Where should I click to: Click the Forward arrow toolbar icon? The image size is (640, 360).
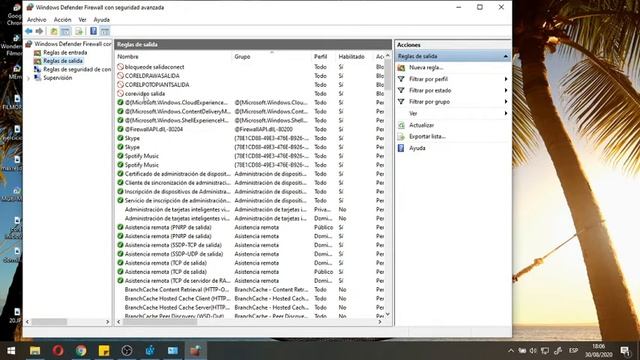(39, 31)
